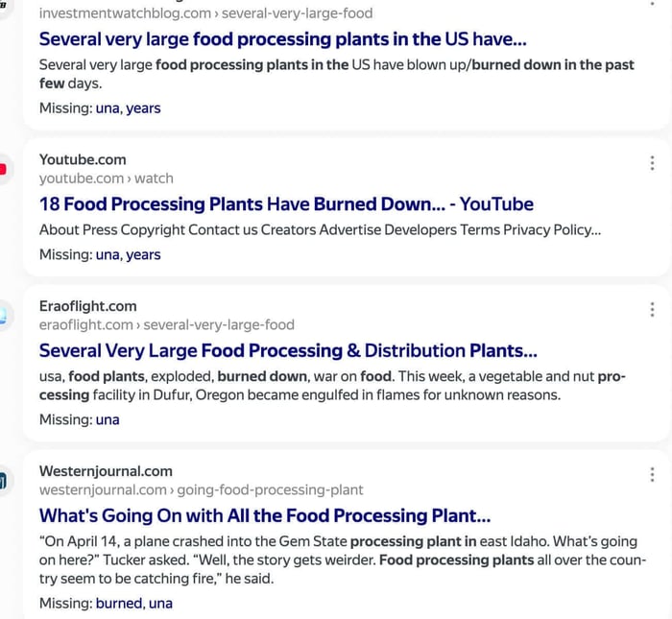
Task: Click the eraoflight.com URL breadcrumb
Action: [166, 324]
